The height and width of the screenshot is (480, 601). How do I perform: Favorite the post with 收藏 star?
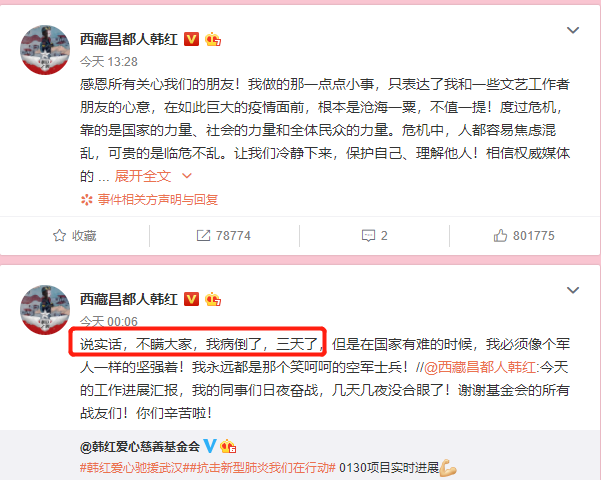click(x=74, y=235)
